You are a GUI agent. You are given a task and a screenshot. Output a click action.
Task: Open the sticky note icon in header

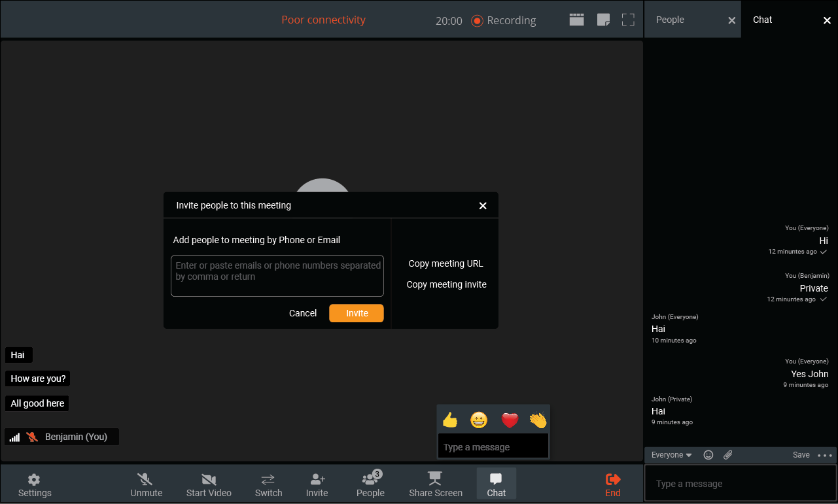pyautogui.click(x=603, y=20)
